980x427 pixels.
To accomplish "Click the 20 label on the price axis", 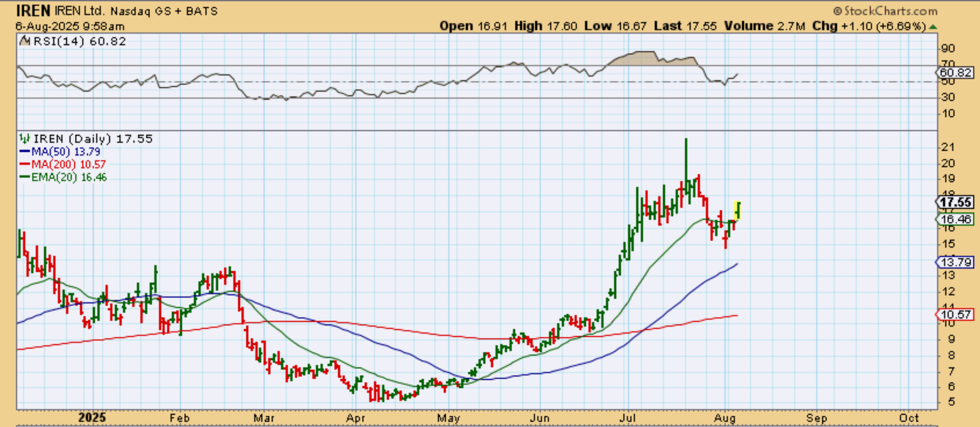I will click(x=948, y=163).
